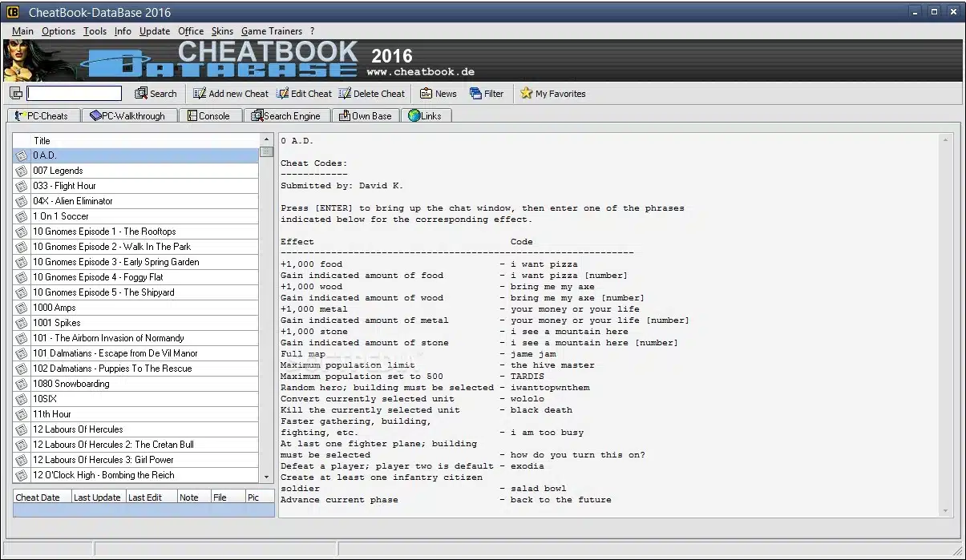Viewport: 966px width, 560px height.
Task: Click the icon beside 1001 Spikes
Action: (22, 323)
